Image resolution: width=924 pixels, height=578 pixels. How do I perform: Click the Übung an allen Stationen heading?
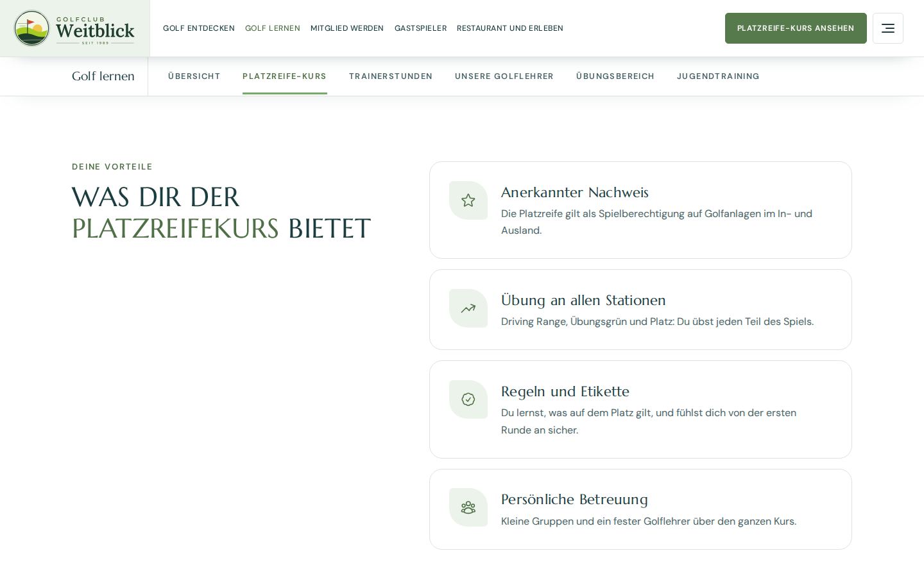(x=583, y=300)
